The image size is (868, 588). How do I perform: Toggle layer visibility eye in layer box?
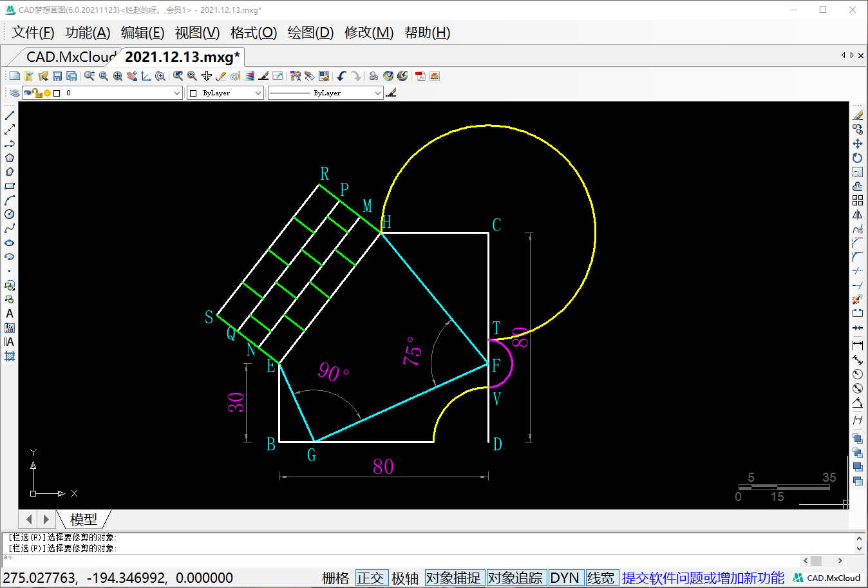coord(28,93)
